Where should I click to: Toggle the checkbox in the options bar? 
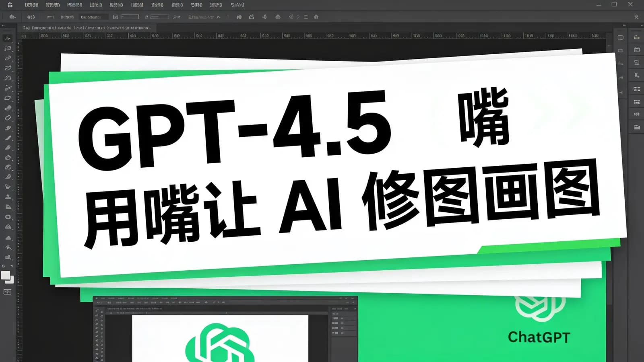pos(116,17)
